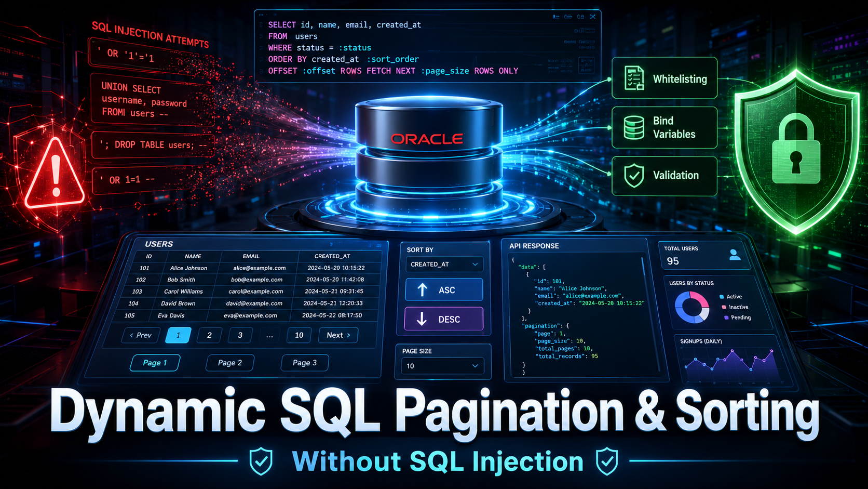
Task: Click the bob@example.com email cell
Action: click(257, 280)
